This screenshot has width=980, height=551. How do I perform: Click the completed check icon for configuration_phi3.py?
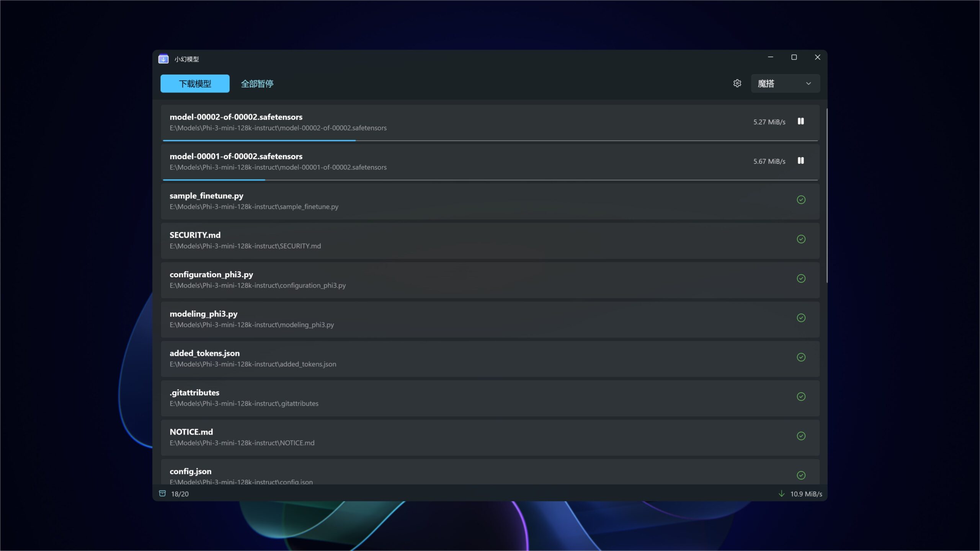[801, 279]
